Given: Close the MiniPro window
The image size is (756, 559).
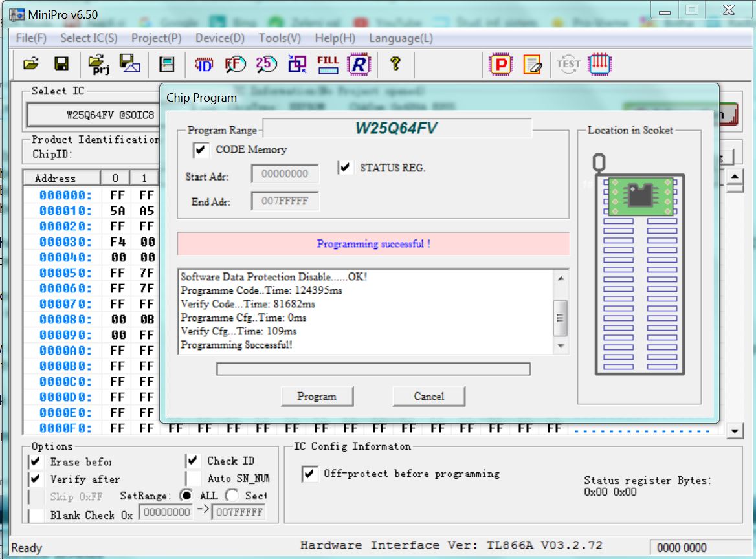Looking at the screenshot, I should pyautogui.click(x=729, y=10).
